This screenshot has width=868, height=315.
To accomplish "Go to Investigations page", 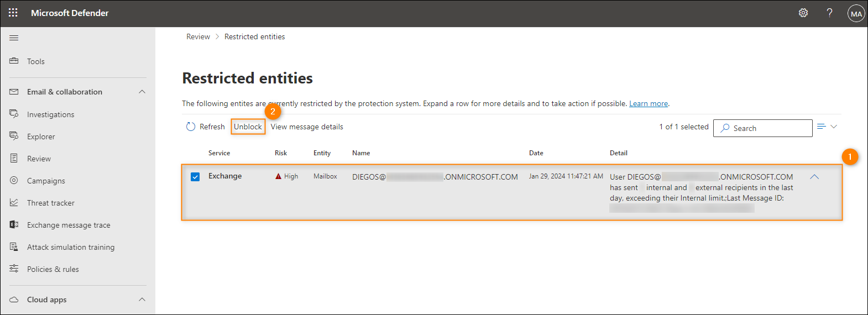I will click(50, 114).
